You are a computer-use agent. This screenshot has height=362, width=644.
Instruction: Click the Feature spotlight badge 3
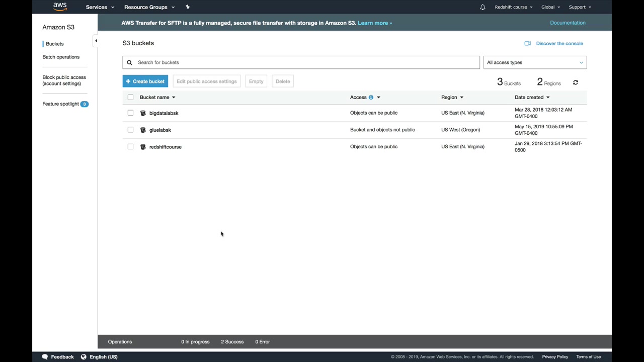click(85, 104)
